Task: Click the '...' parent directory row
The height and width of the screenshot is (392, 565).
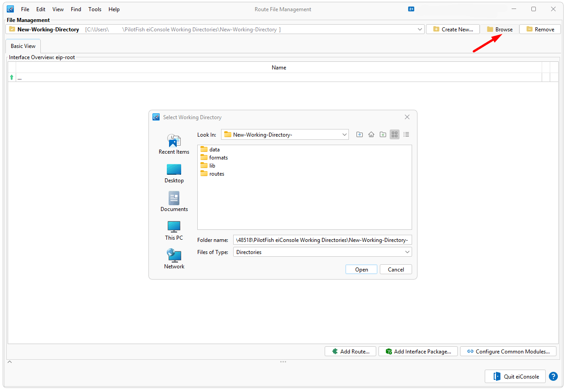Action: [279, 78]
